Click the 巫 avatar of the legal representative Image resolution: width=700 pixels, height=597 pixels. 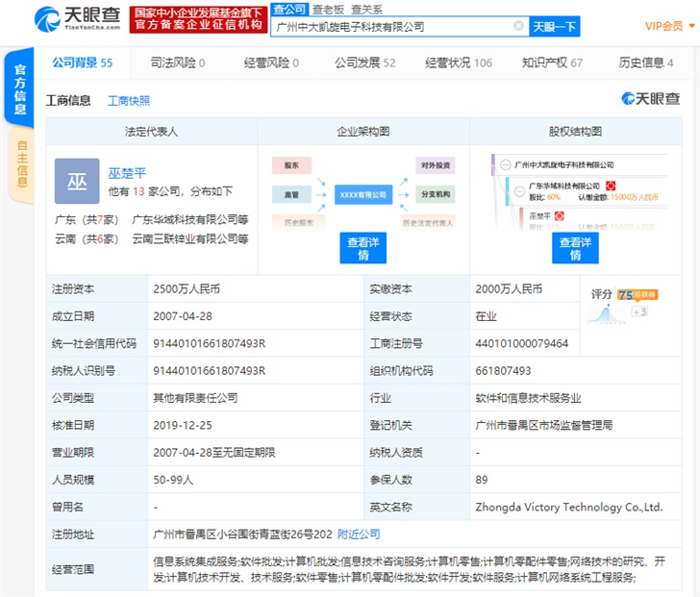pos(77,182)
